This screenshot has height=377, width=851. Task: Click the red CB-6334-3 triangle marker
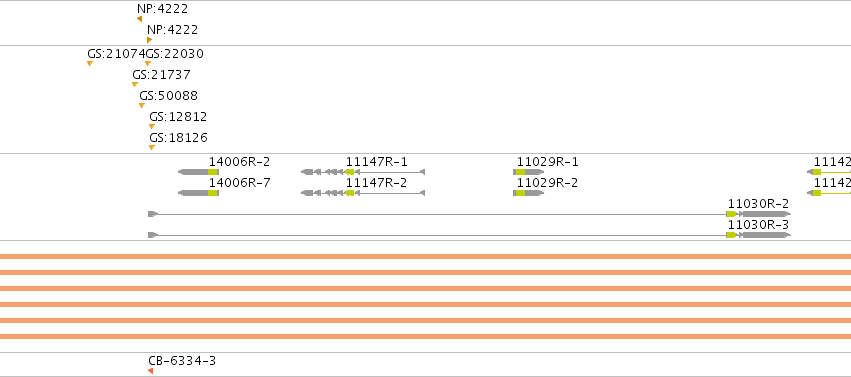150,371
